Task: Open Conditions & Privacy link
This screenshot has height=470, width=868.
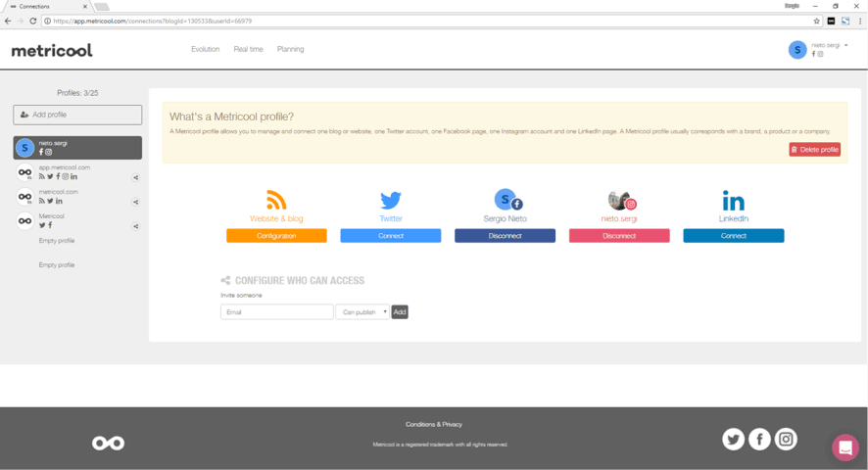Action: point(434,425)
